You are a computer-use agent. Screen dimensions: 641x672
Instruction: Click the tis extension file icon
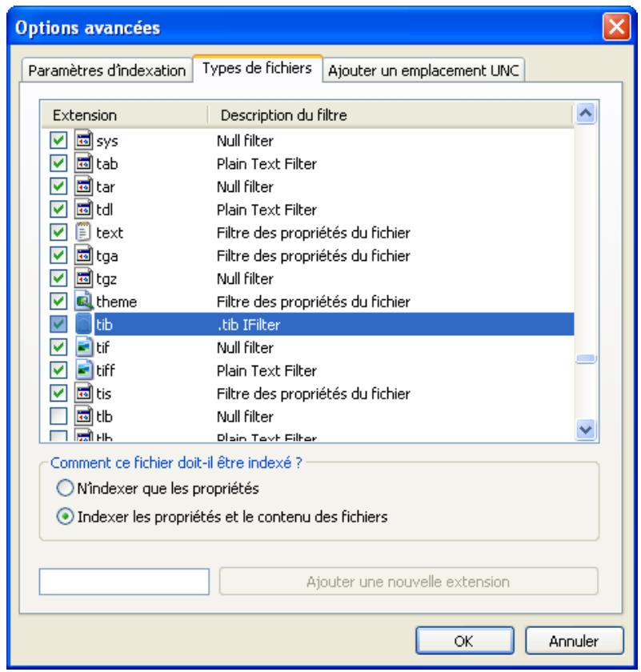(x=83, y=393)
